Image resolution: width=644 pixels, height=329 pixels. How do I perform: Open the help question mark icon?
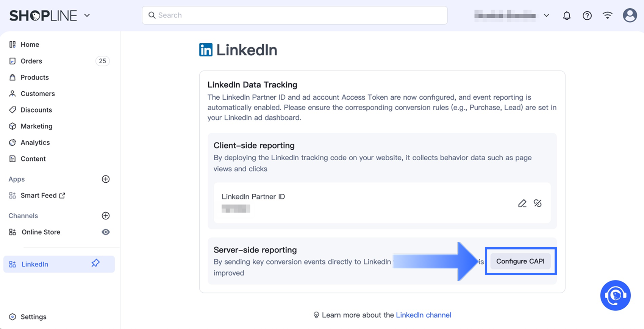(x=587, y=16)
